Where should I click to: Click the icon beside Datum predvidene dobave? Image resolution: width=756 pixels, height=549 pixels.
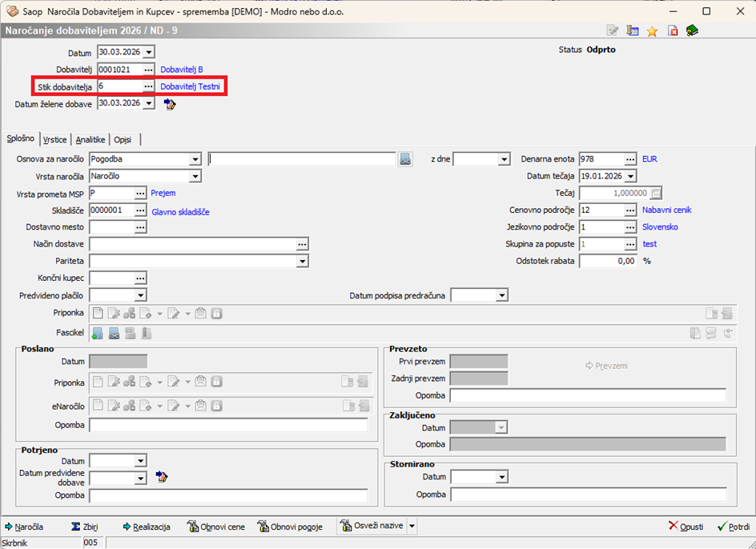tap(162, 477)
